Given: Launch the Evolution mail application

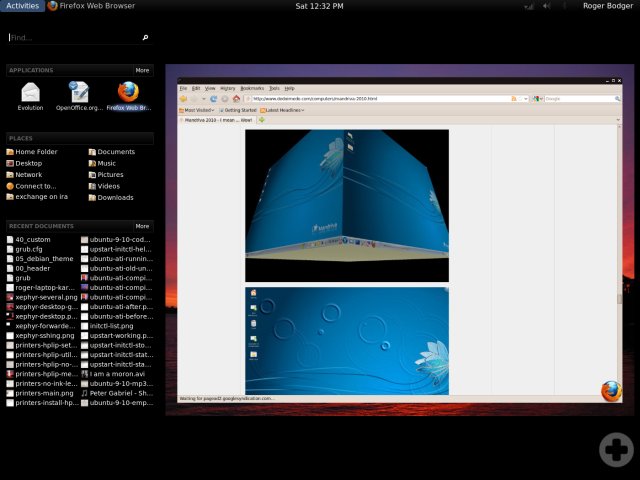Looking at the screenshot, I should coord(30,94).
